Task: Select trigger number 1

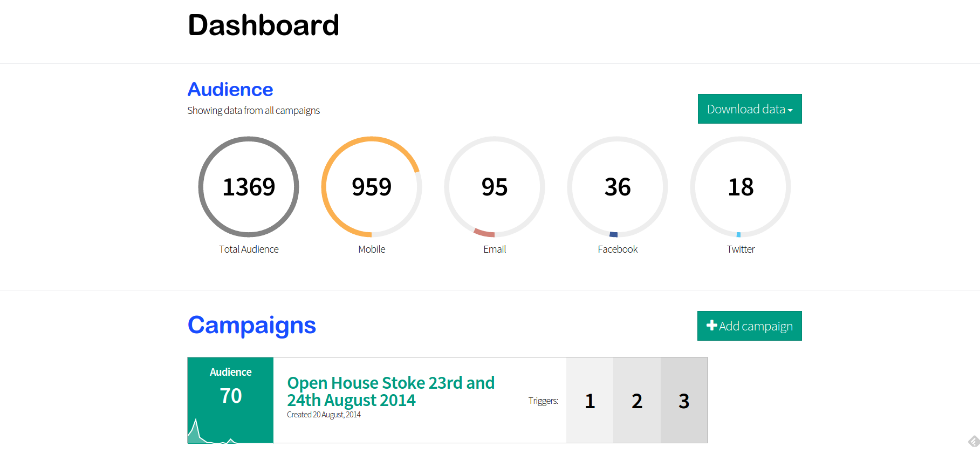Action: 590,401
